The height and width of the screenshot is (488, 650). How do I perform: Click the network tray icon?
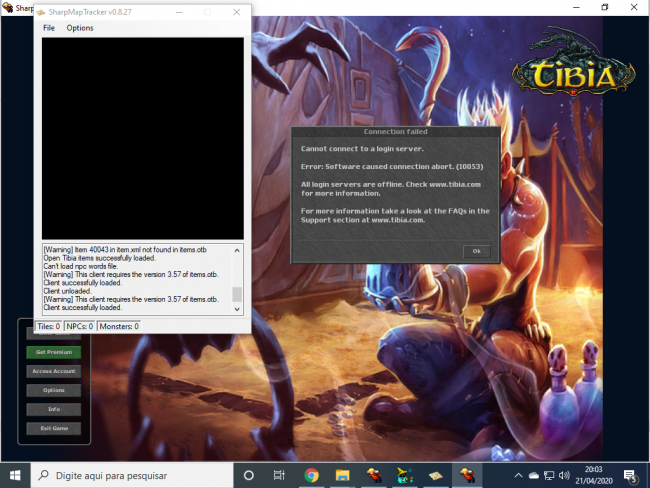click(549, 476)
